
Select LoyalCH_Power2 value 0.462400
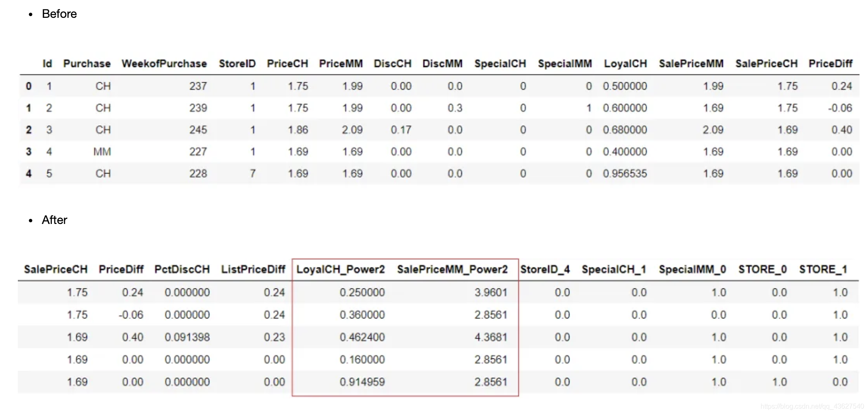[x=362, y=337]
